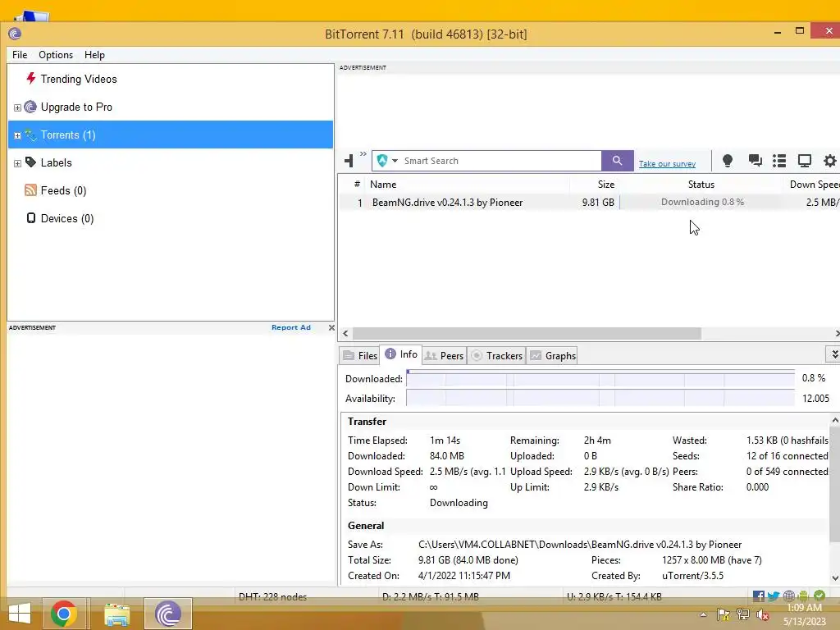Click the Downloading 0.8 % status bar
This screenshot has height=630, width=840.
click(702, 202)
